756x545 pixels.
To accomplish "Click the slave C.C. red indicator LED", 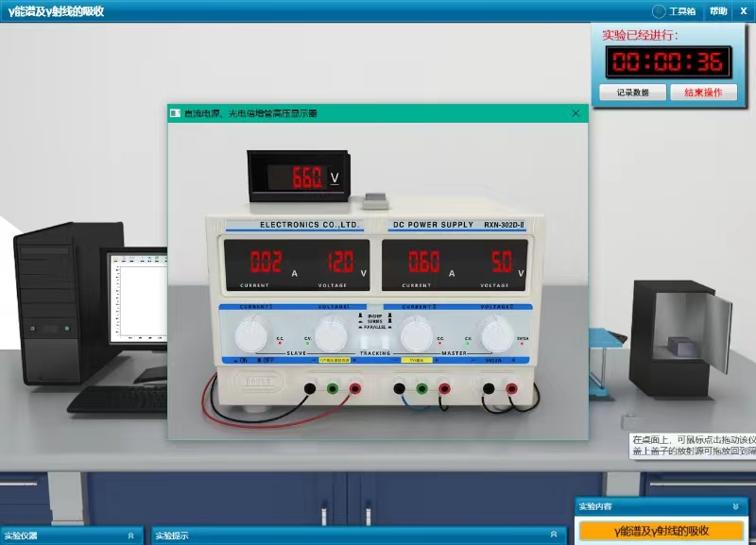I will (280, 343).
